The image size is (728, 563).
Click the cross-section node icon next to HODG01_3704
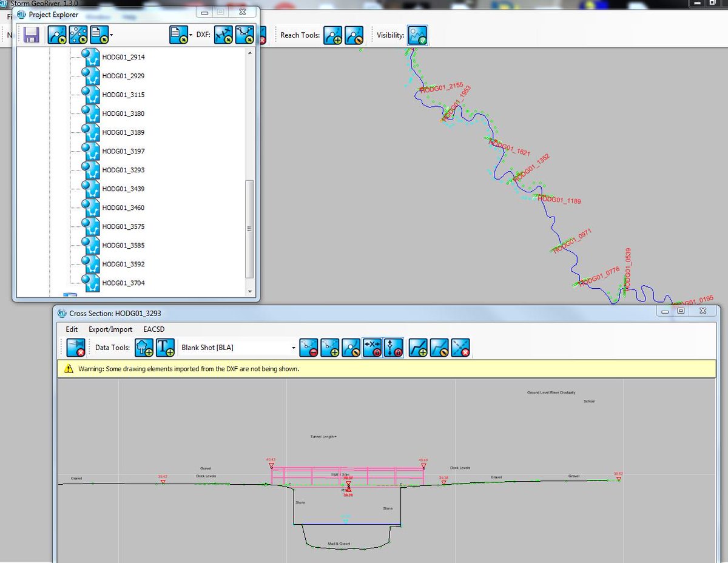click(x=90, y=283)
